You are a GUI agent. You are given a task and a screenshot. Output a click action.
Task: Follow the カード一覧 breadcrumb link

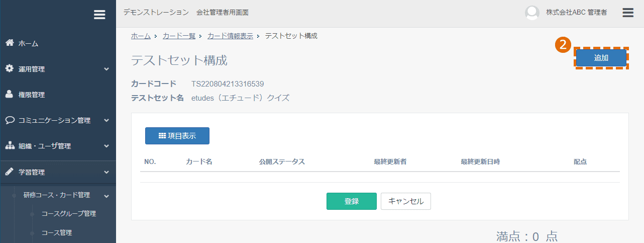click(179, 36)
